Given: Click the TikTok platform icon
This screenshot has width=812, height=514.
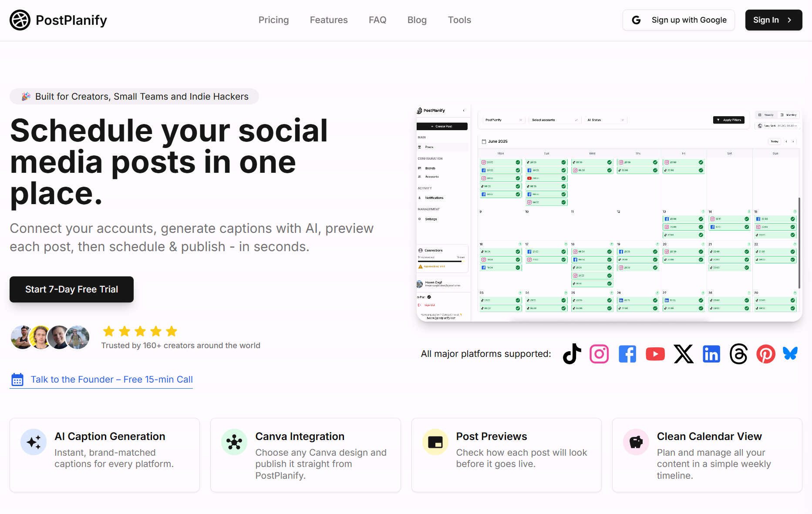Looking at the screenshot, I should pos(572,354).
